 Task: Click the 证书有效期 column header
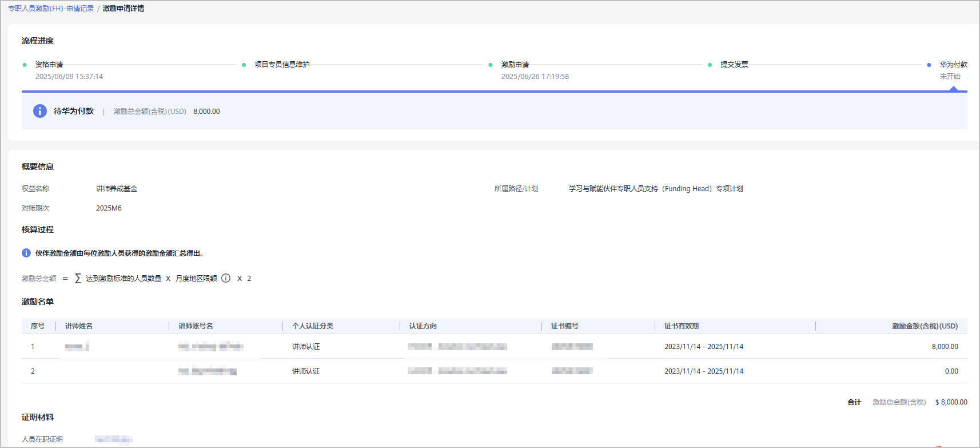coord(682,326)
